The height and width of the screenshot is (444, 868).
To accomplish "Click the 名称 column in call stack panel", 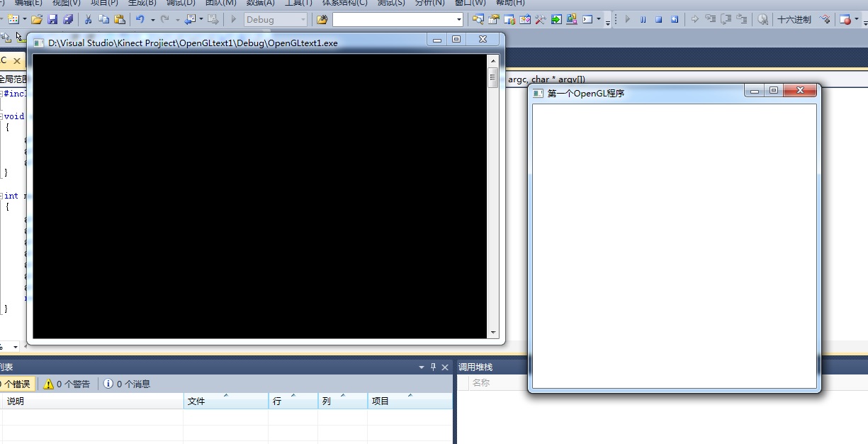I will pos(481,382).
